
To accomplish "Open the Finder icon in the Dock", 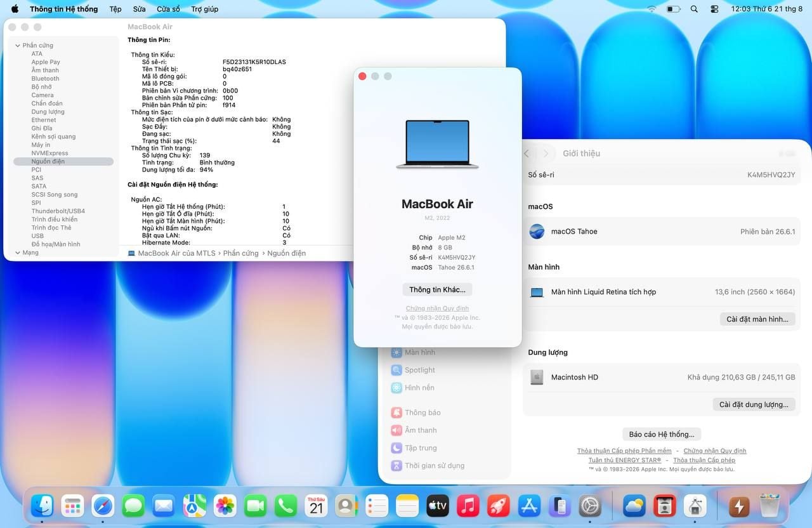I will (x=43, y=506).
